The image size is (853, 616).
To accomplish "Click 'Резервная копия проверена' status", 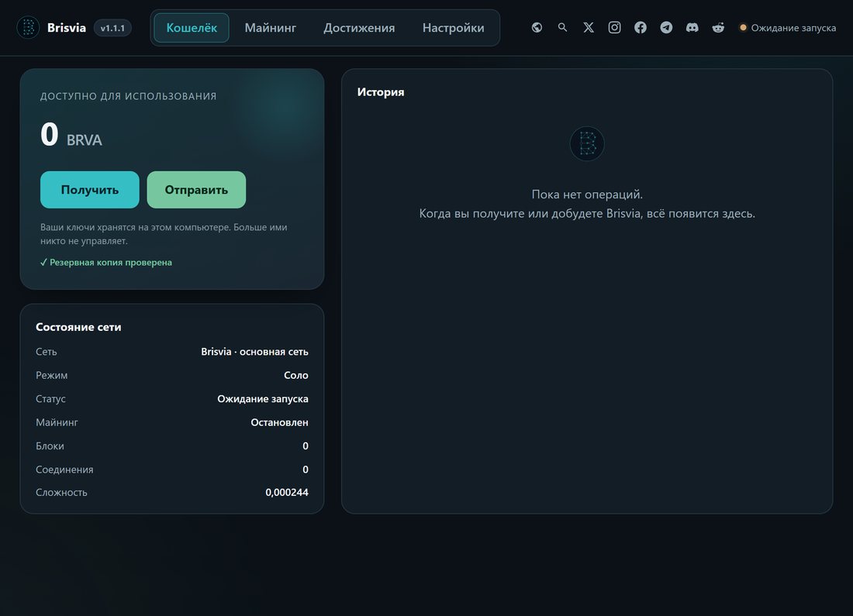I will point(106,262).
